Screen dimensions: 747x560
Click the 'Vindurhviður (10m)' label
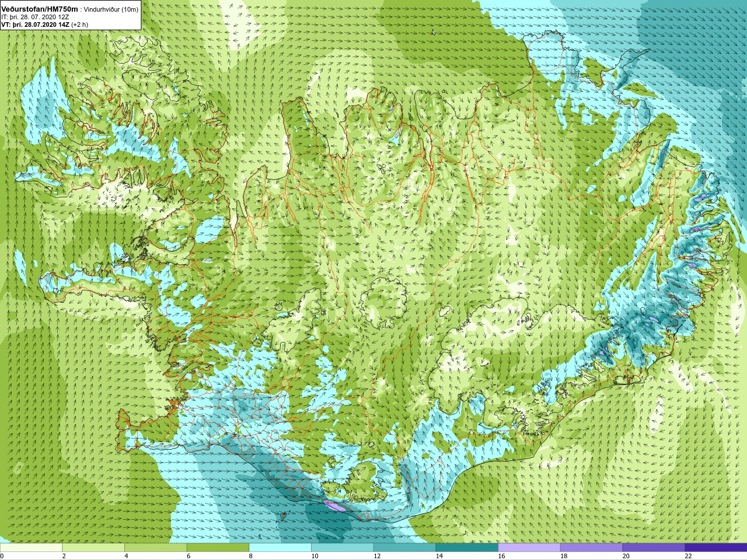point(111,9)
